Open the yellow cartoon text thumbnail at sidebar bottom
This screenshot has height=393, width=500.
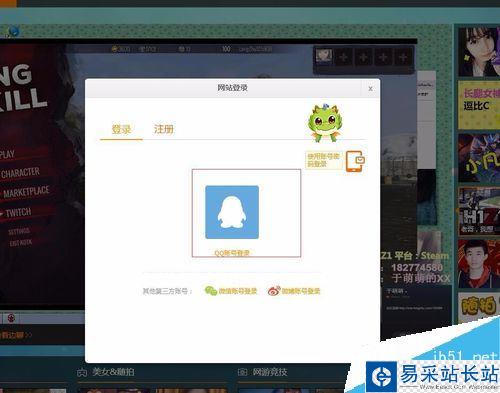point(479,307)
